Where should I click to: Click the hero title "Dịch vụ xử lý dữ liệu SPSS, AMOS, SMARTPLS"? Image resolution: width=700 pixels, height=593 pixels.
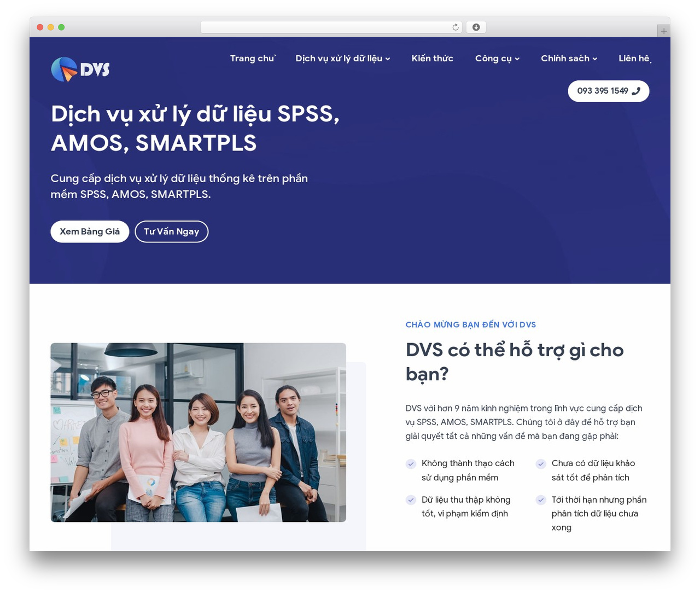(195, 129)
